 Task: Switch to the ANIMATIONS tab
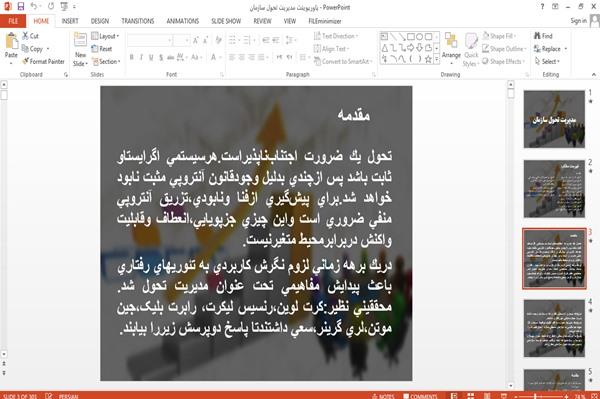coord(183,21)
